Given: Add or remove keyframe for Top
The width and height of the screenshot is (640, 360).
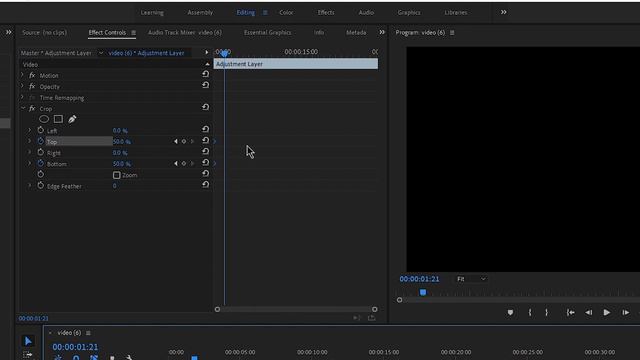Looking at the screenshot, I should 184,141.
